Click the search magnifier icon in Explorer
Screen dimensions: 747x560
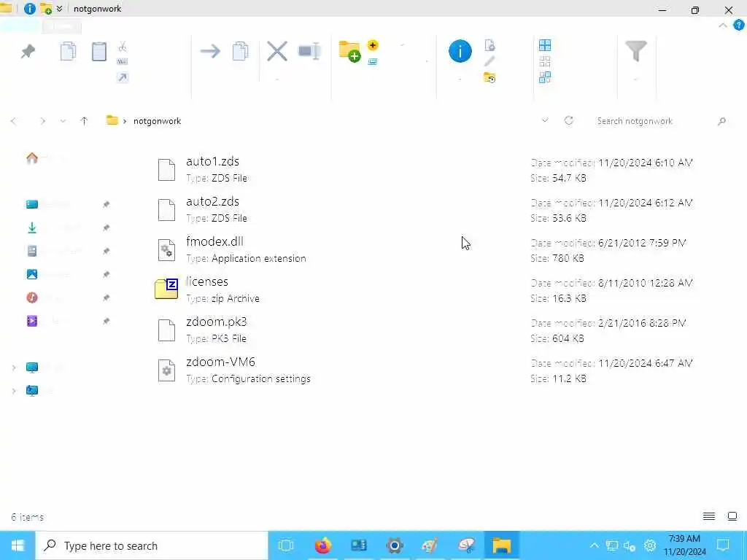click(721, 121)
